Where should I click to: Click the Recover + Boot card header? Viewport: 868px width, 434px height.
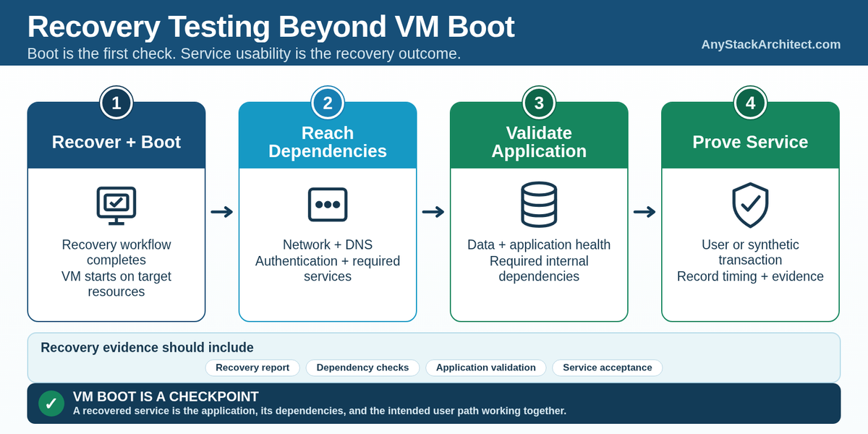coord(116,135)
